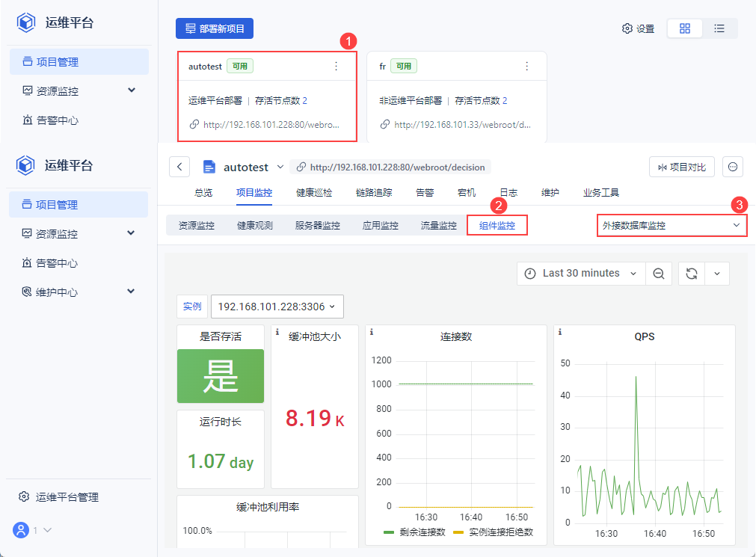Screen dimensions: 756x557
Task: Click the 实例 variable label
Action: pos(192,307)
